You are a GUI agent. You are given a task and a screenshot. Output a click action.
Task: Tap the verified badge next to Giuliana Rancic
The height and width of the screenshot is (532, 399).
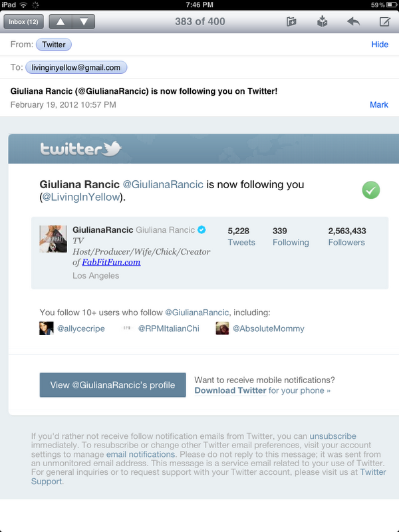pyautogui.click(x=201, y=229)
